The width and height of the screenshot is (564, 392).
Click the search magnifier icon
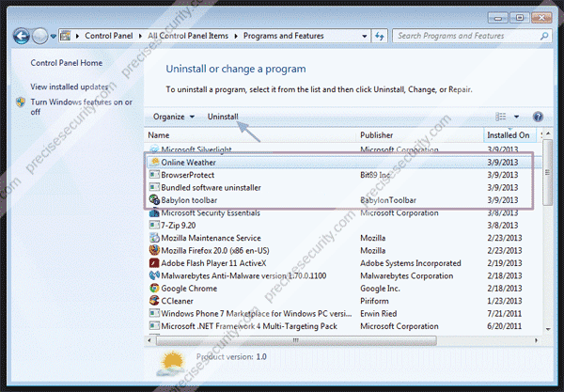pyautogui.click(x=544, y=36)
